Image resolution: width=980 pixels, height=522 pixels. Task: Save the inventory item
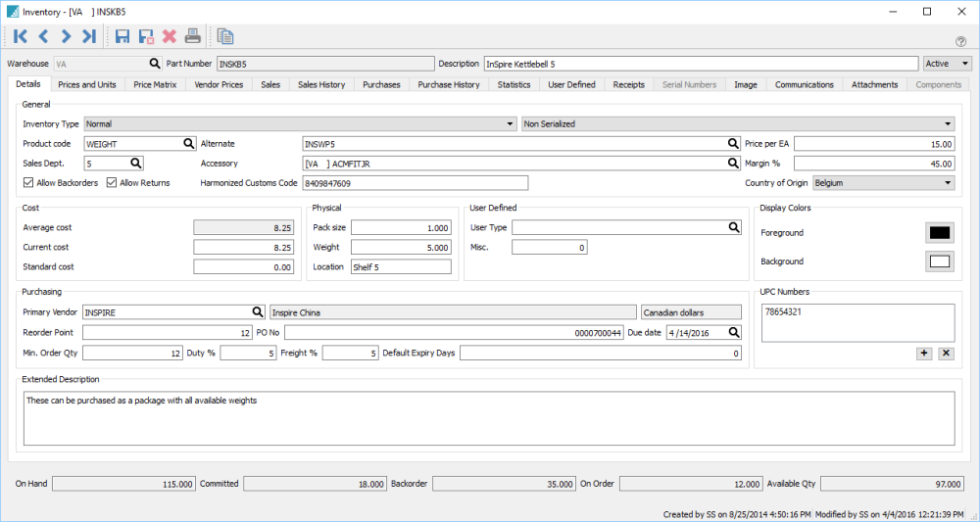tap(122, 37)
